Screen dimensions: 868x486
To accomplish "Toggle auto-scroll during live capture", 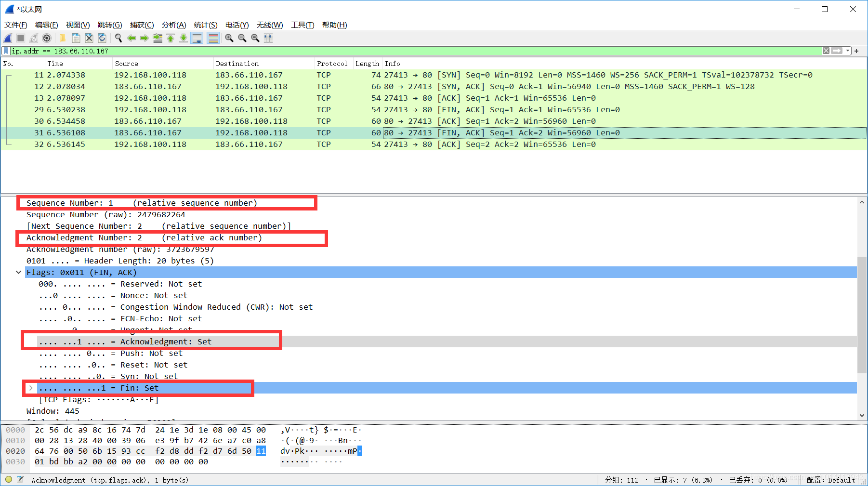I will click(x=197, y=38).
